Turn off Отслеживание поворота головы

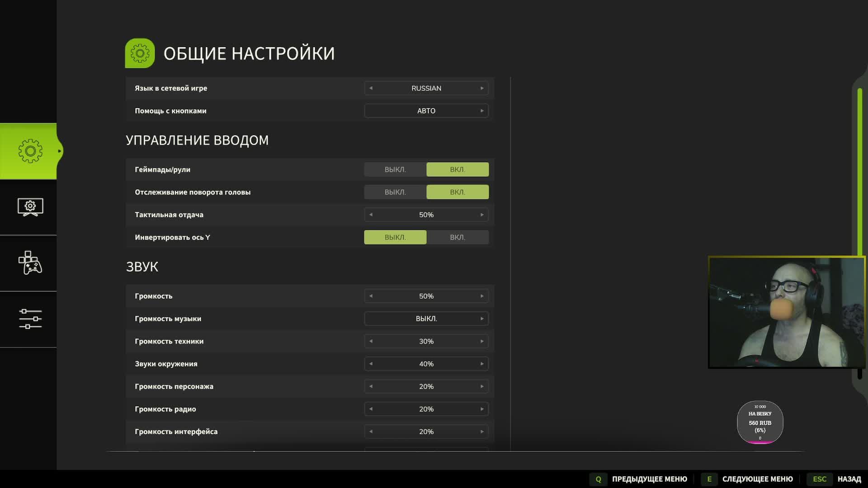395,192
